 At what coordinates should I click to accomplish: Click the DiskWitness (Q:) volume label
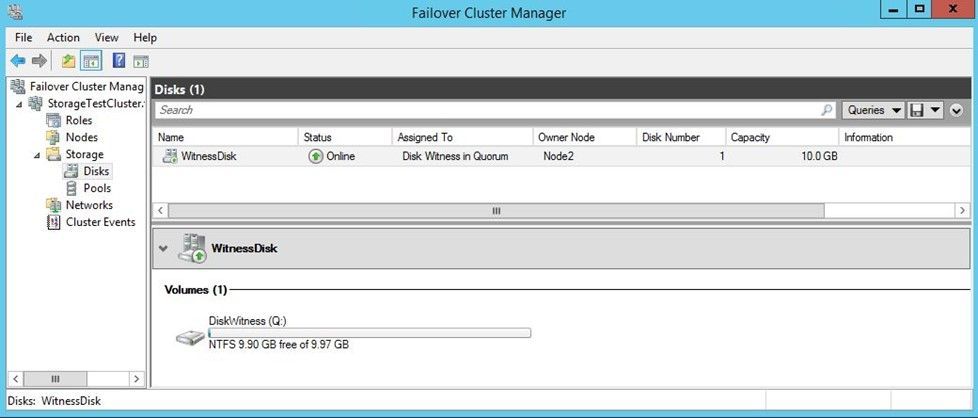pos(247,321)
